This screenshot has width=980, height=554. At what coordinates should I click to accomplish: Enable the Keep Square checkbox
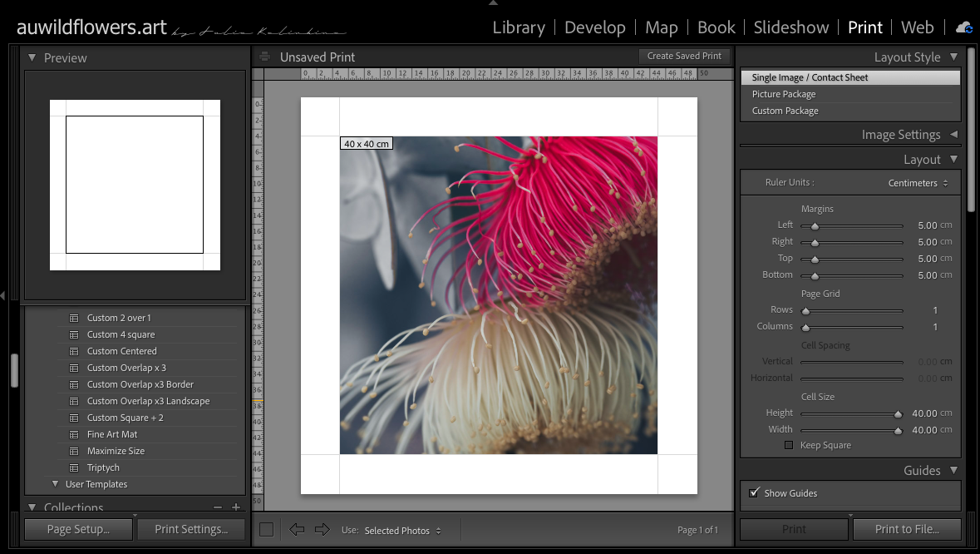tap(789, 445)
